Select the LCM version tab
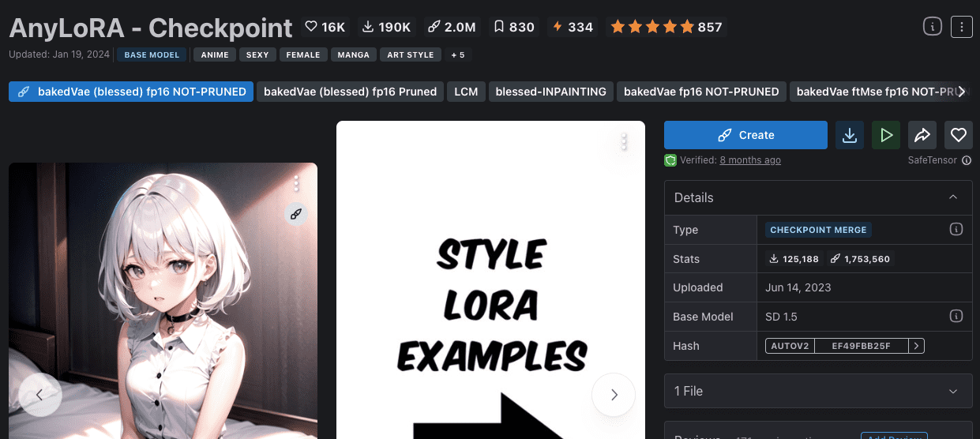 (x=466, y=92)
